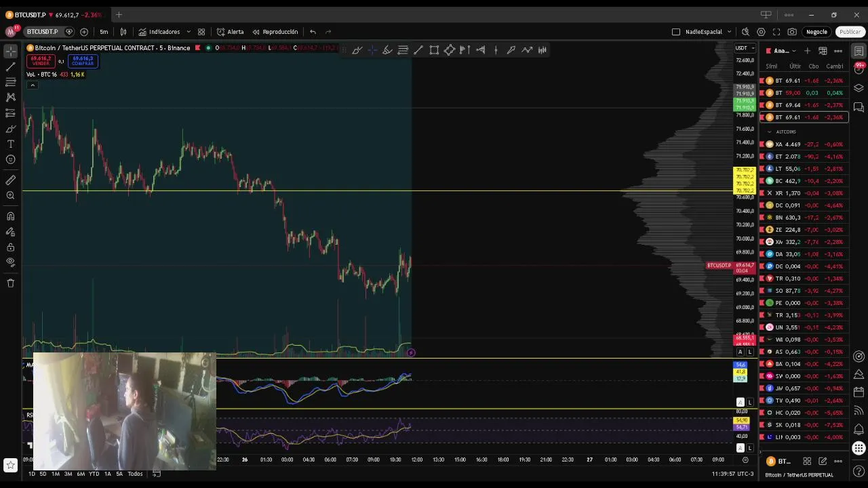This screenshot has height=488, width=868.
Task: Expand the NadieEspacial layout dropdown
Action: [x=729, y=32]
